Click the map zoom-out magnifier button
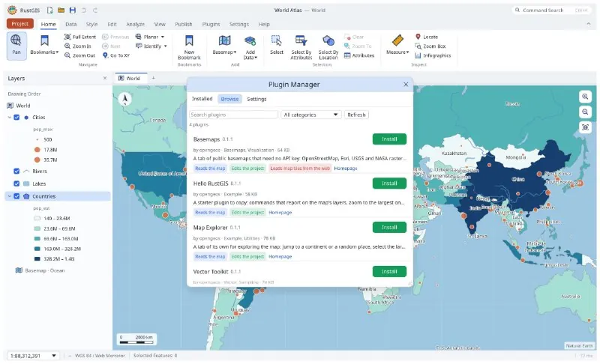This screenshot has width=600, height=364. click(585, 112)
